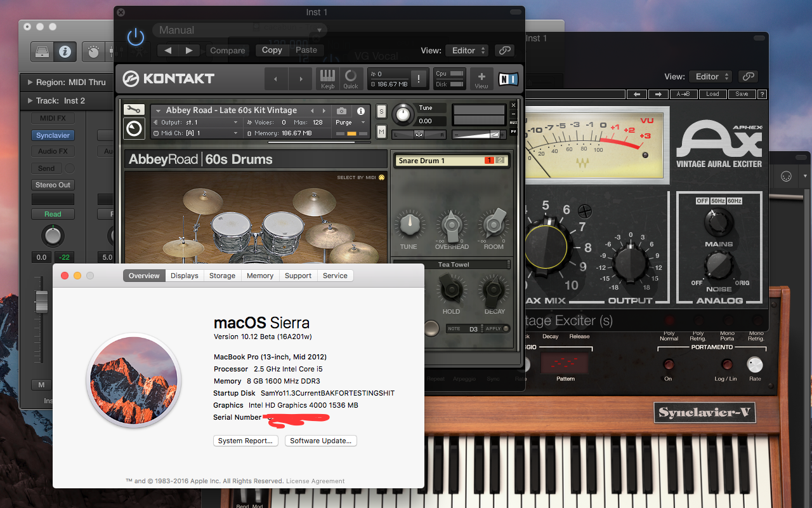Viewport: 812px width, 508px height.
Task: Click the Aphex Load preset button
Action: 713,94
